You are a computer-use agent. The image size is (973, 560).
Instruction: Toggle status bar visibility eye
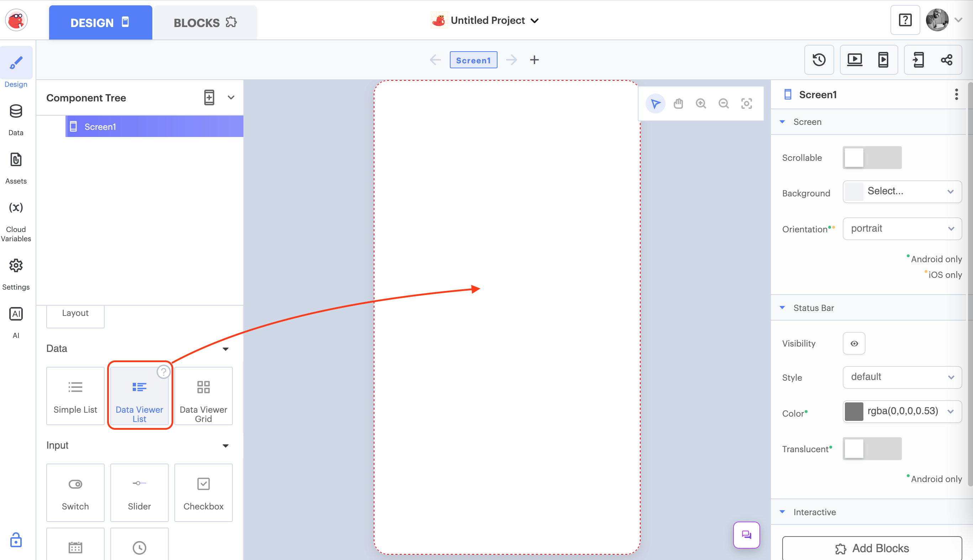click(x=854, y=343)
